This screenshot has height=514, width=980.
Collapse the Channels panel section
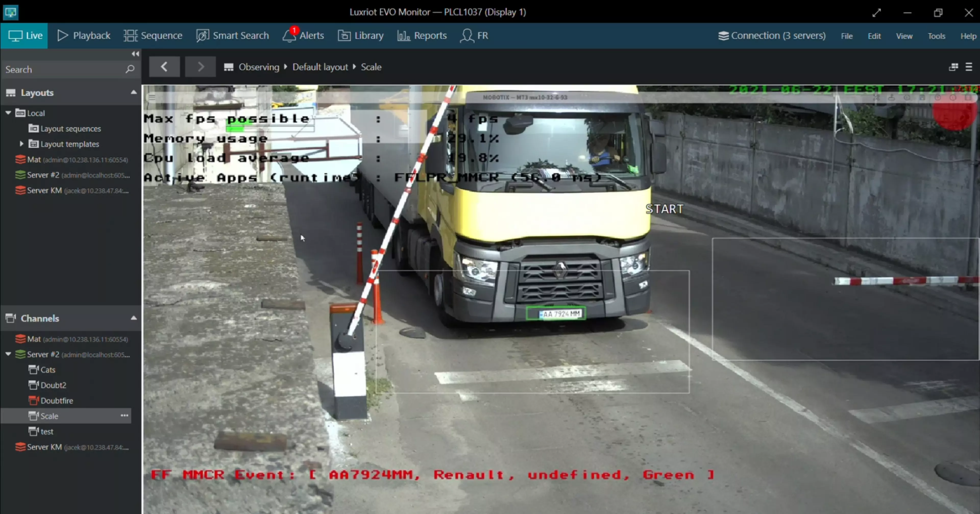pyautogui.click(x=133, y=318)
